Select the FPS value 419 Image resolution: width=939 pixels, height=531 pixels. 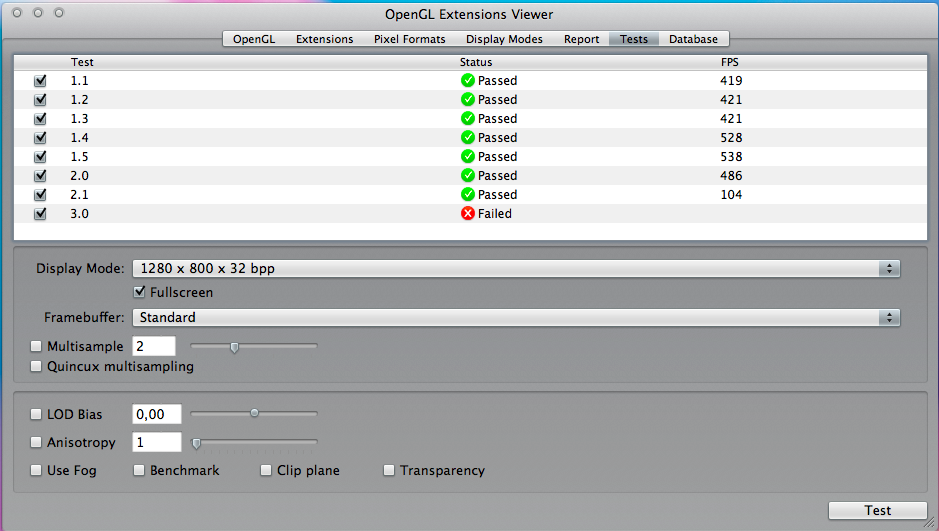(731, 80)
